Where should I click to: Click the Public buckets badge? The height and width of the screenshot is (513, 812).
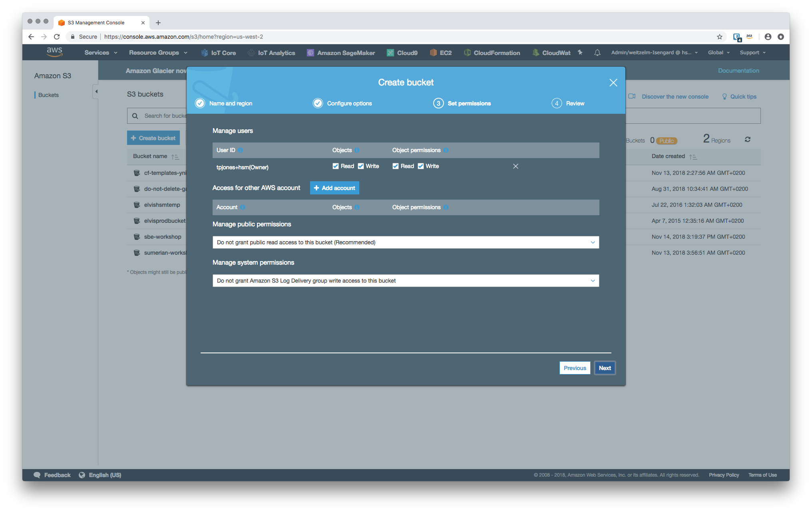[x=667, y=141]
